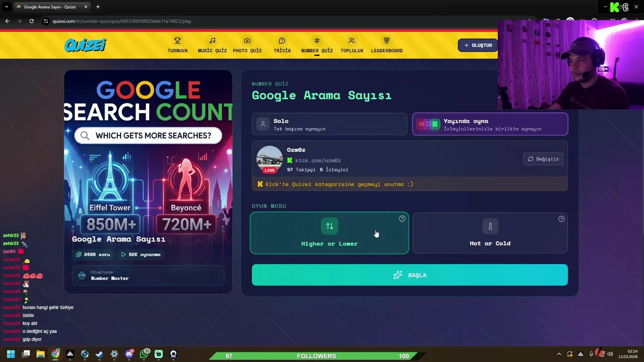Click the 52K oynanma play count
Image resolution: width=644 pixels, height=362 pixels.
click(x=141, y=254)
